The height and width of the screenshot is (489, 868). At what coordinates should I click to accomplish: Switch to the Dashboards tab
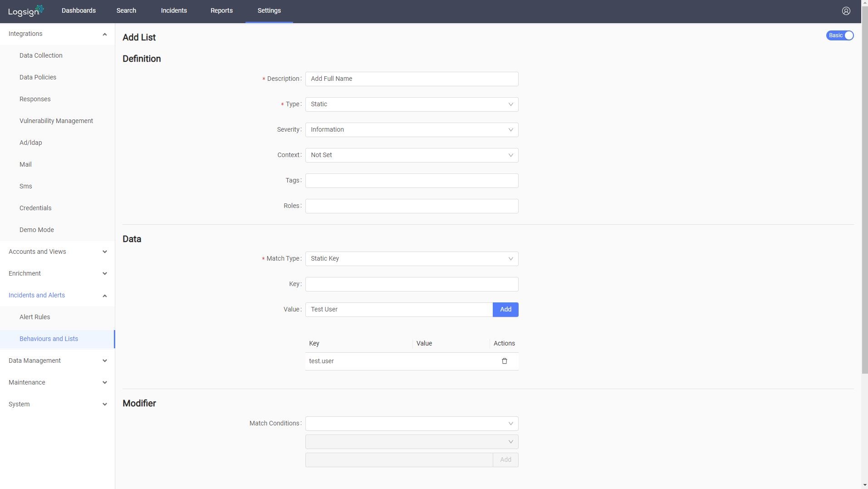coord(78,10)
